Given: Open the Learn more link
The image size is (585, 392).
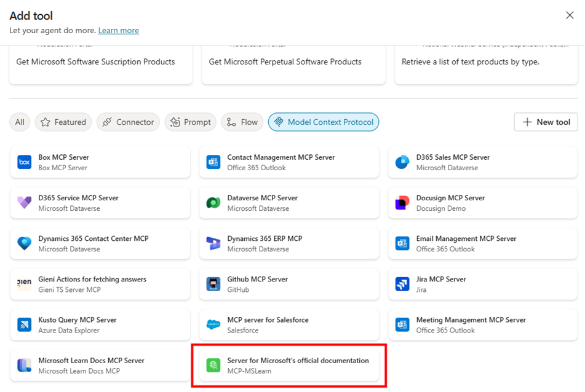Looking at the screenshot, I should coord(119,31).
